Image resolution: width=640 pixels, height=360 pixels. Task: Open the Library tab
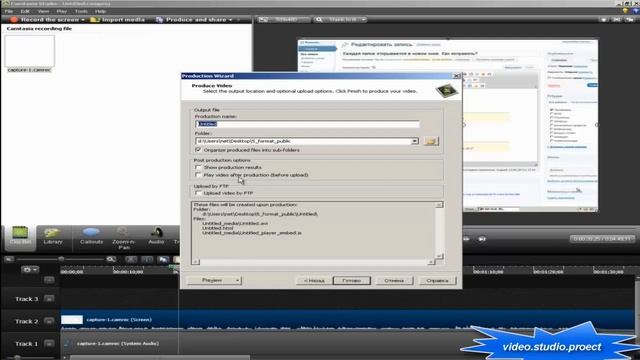coord(53,236)
